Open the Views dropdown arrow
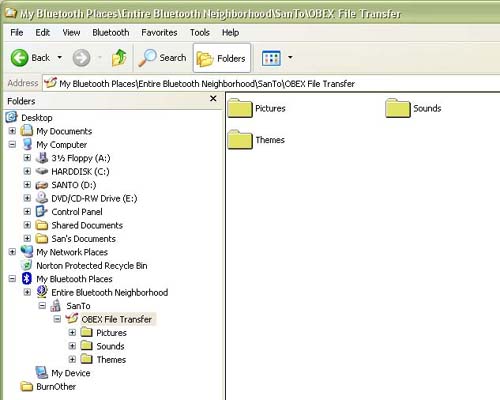 point(290,58)
